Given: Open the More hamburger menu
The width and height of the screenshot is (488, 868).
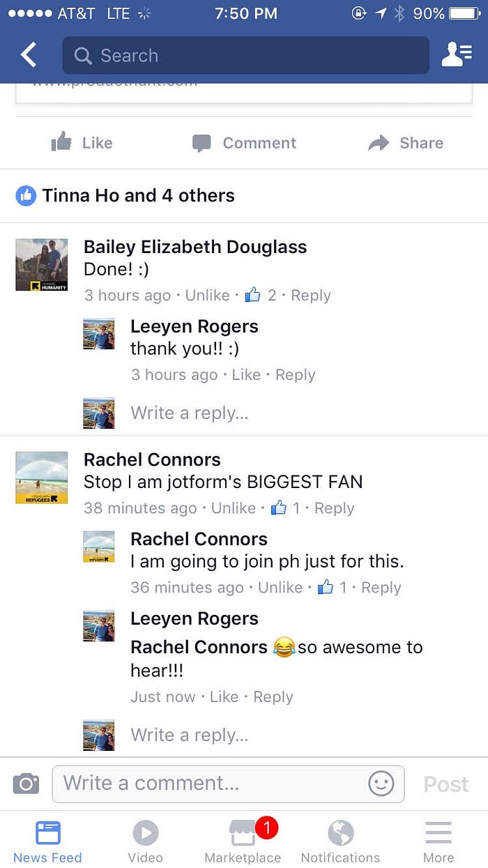Looking at the screenshot, I should (439, 840).
